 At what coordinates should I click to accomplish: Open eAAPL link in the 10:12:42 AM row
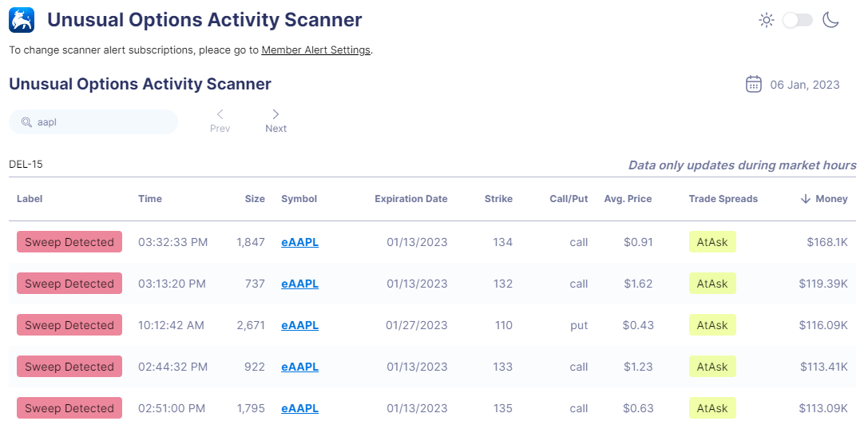point(299,325)
